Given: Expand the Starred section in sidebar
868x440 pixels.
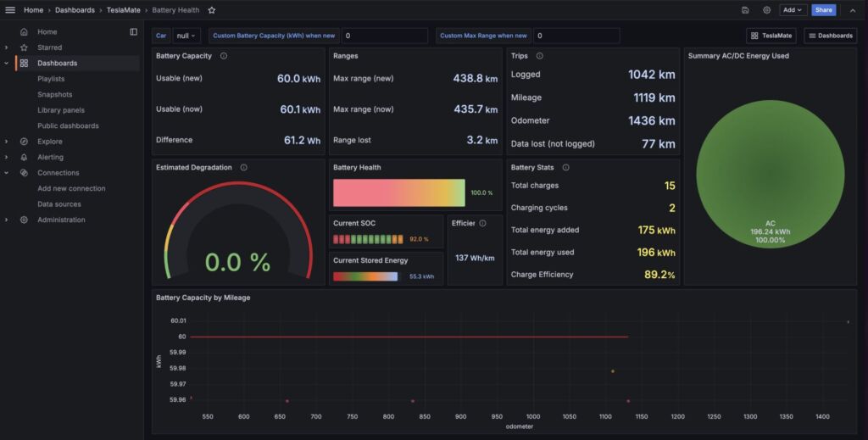Looking at the screenshot, I should (7, 47).
